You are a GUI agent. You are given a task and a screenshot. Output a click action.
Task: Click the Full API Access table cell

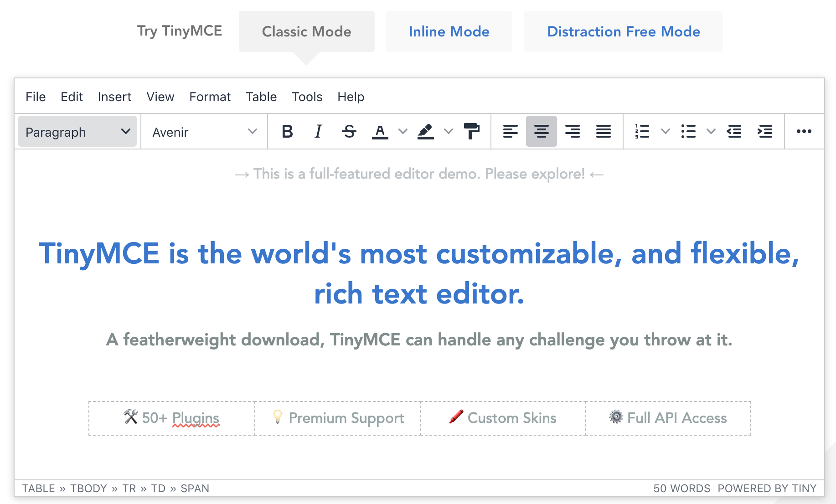click(668, 418)
